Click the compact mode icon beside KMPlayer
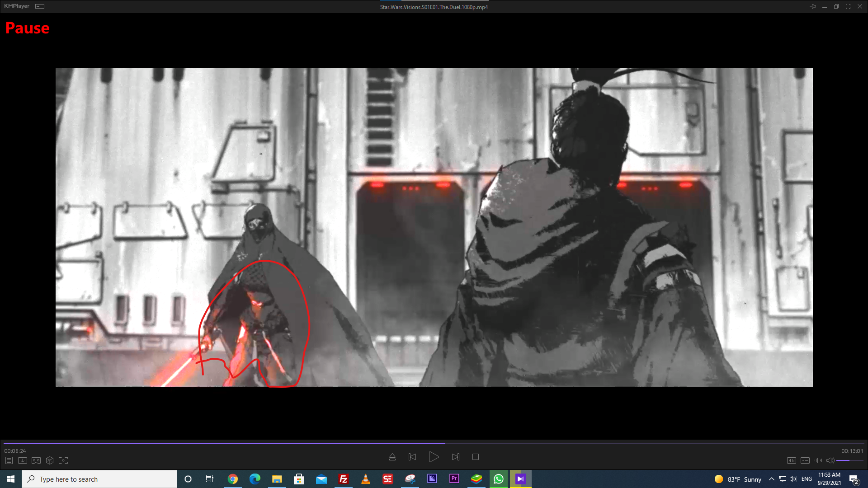The width and height of the screenshot is (868, 488). [x=40, y=6]
